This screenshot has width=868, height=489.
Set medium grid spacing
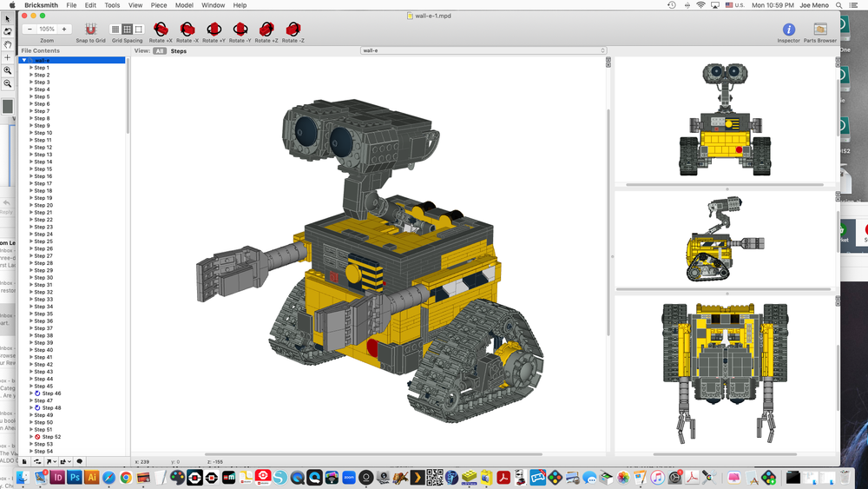click(128, 30)
